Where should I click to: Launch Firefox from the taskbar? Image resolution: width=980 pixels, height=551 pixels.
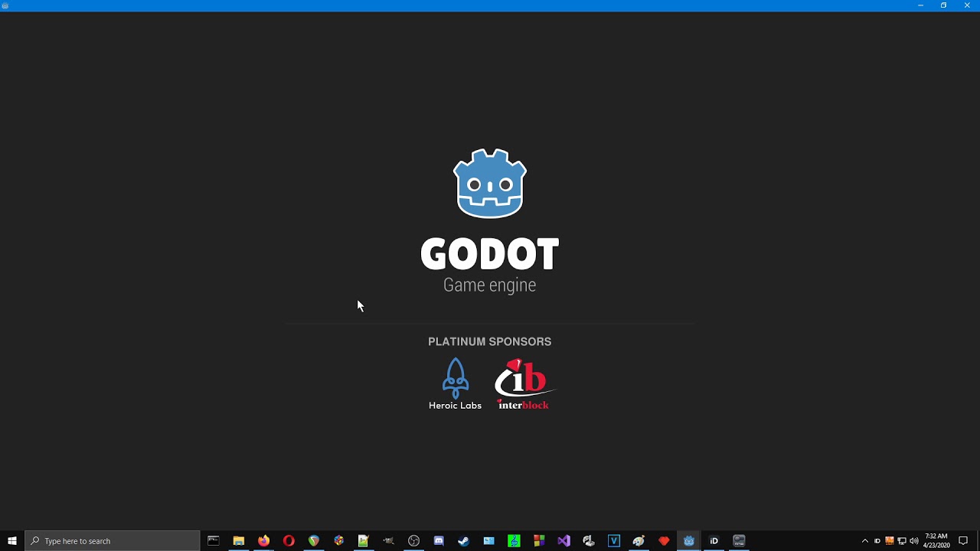pyautogui.click(x=263, y=541)
